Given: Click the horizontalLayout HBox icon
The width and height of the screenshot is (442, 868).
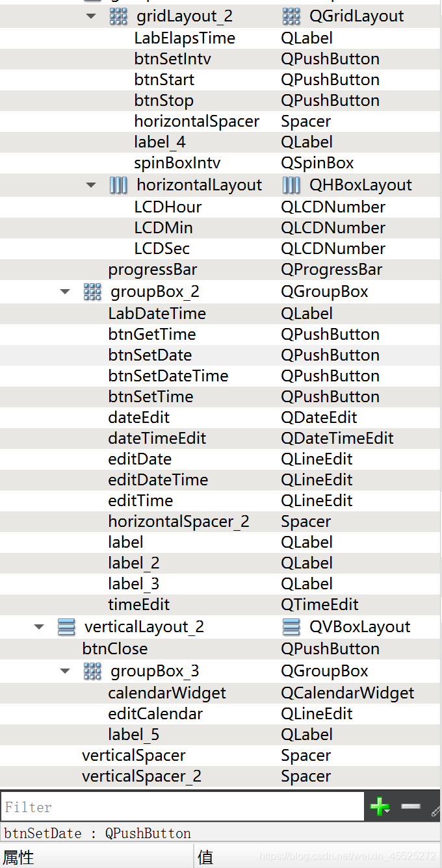Looking at the screenshot, I should 118,185.
